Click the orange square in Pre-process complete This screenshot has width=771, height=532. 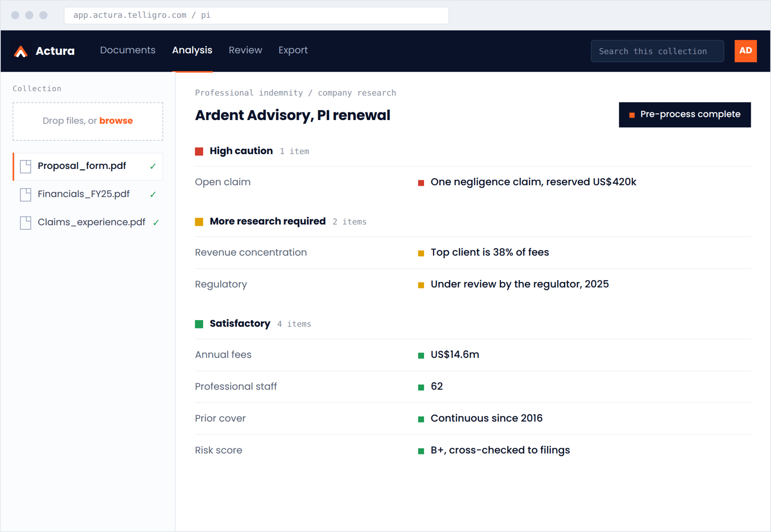pyautogui.click(x=632, y=115)
